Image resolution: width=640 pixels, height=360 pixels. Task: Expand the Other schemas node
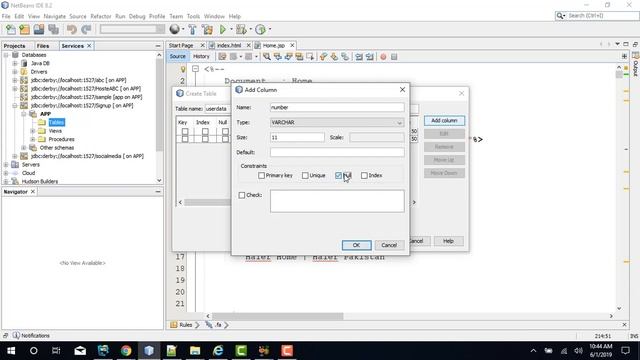(24, 147)
